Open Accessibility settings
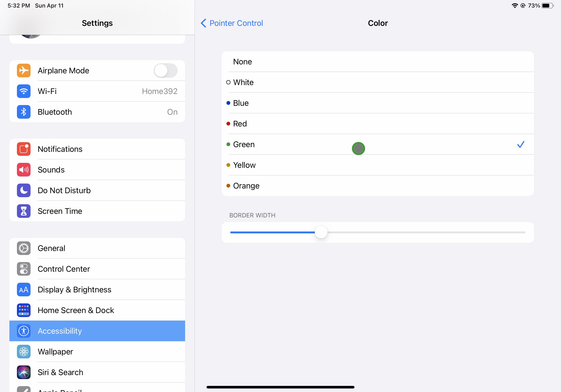561x392 pixels. 97,331
